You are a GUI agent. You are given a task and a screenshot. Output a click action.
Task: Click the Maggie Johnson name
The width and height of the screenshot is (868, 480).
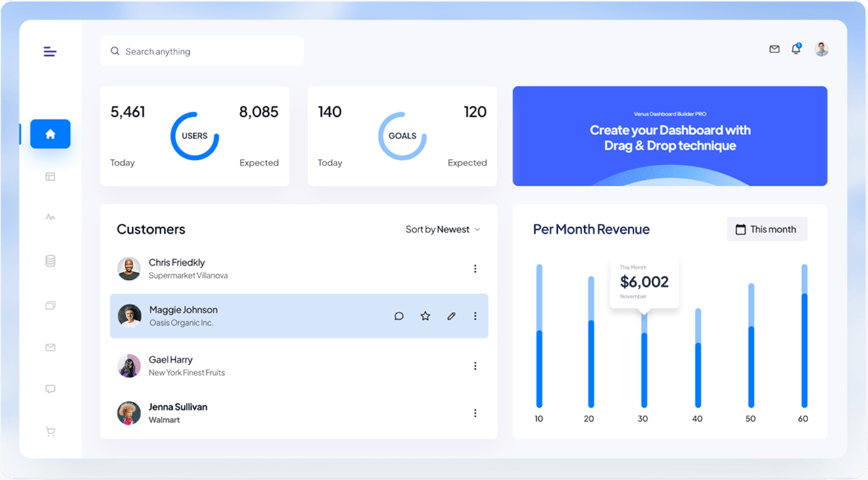click(x=183, y=310)
